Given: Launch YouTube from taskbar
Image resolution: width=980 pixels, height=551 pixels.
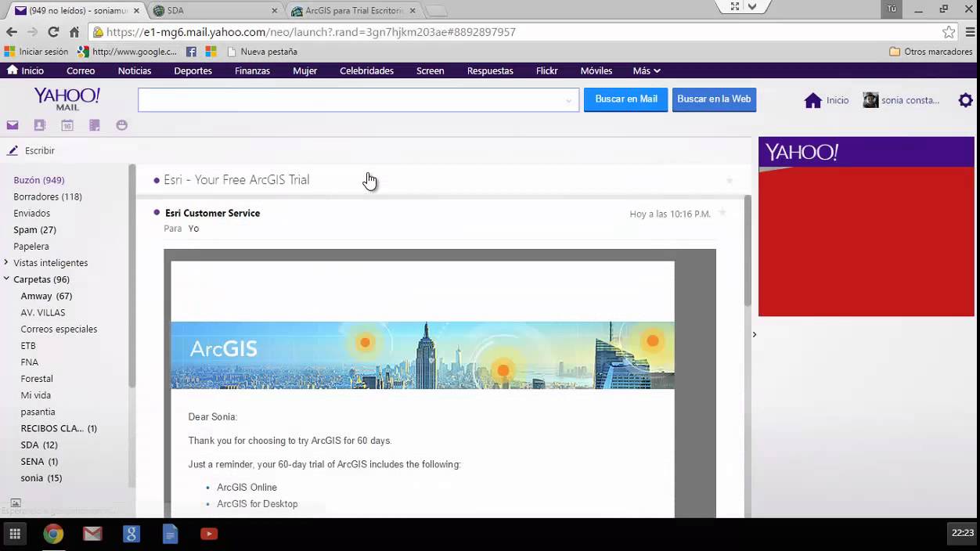Looking at the screenshot, I should pyautogui.click(x=209, y=534).
